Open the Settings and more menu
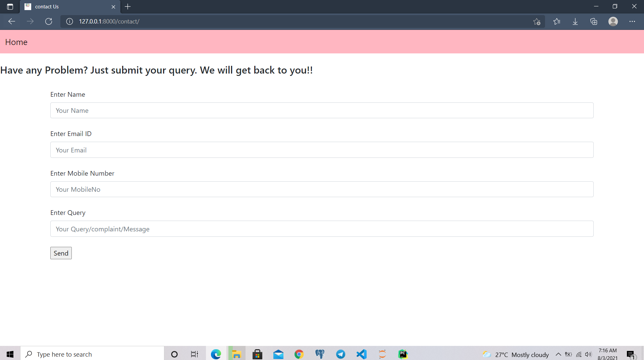Viewport: 644px width, 360px height. pyautogui.click(x=633, y=21)
